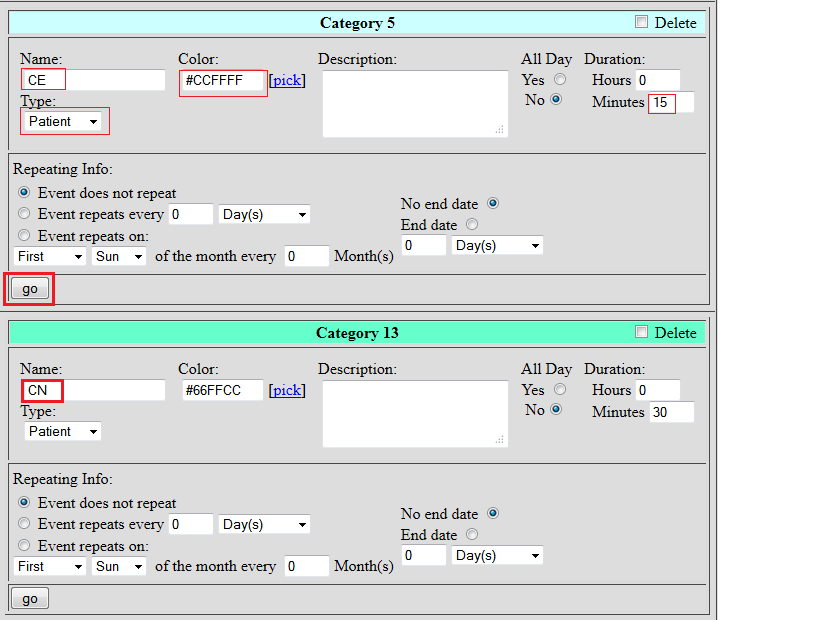Expand Category 5 repeat interval Day(s) dropdown
Image resolution: width=819 pixels, height=620 pixels.
point(264,214)
